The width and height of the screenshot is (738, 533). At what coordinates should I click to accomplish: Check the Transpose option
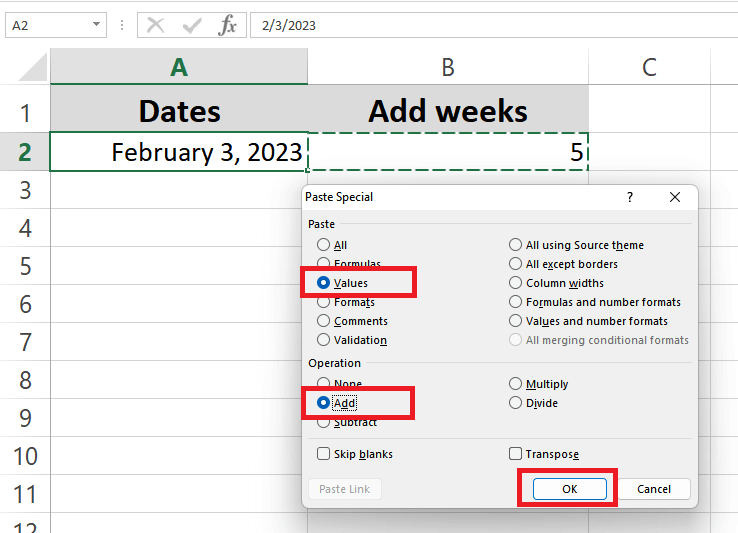coord(516,454)
